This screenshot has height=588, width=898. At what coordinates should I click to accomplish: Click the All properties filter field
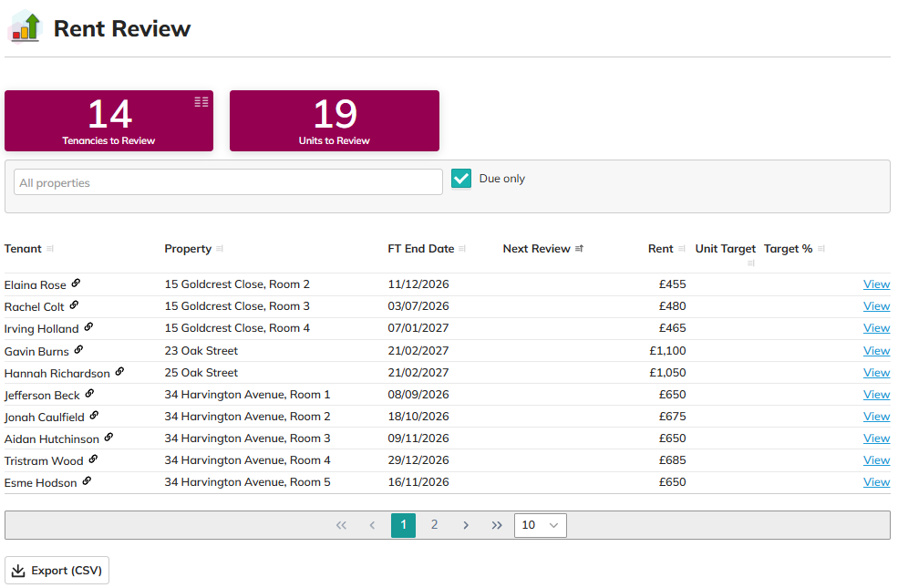[228, 182]
